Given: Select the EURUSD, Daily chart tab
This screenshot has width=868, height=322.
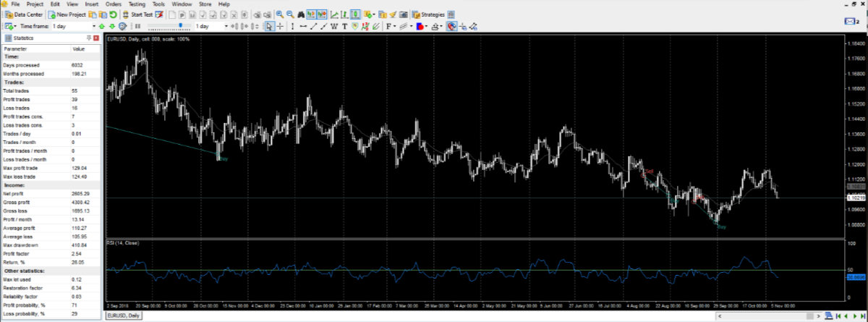Looking at the screenshot, I should [x=124, y=317].
